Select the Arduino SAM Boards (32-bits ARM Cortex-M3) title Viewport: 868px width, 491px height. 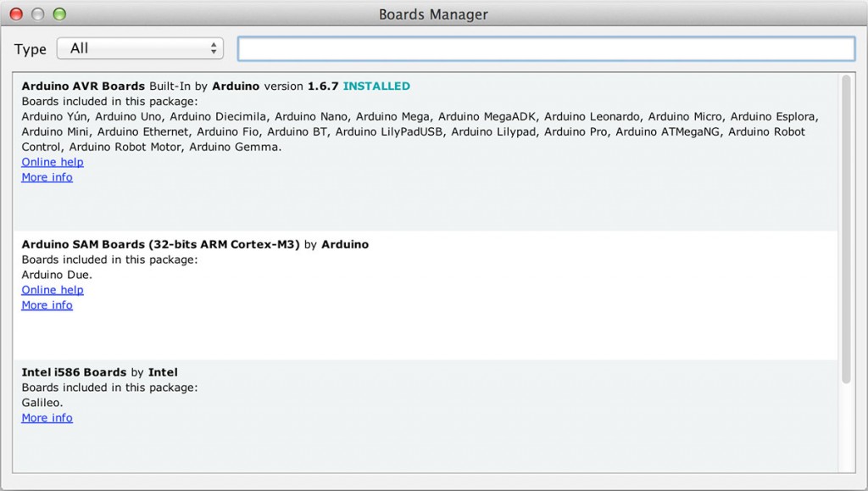[160, 245]
